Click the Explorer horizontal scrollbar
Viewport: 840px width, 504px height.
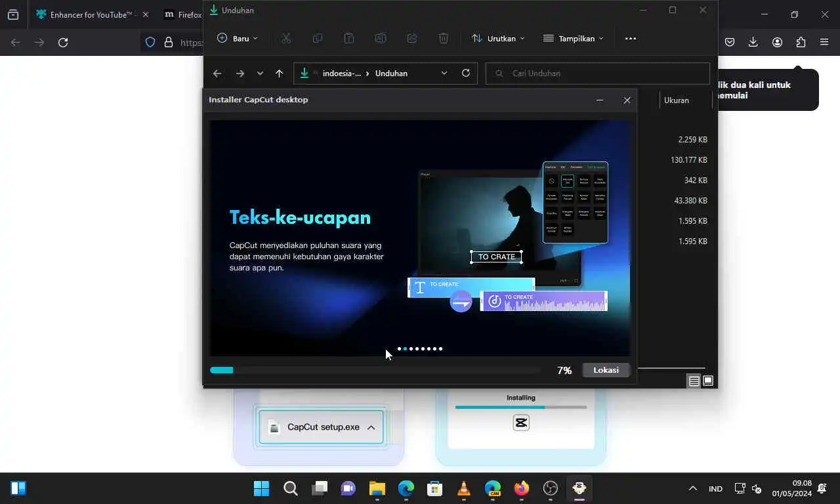671,368
